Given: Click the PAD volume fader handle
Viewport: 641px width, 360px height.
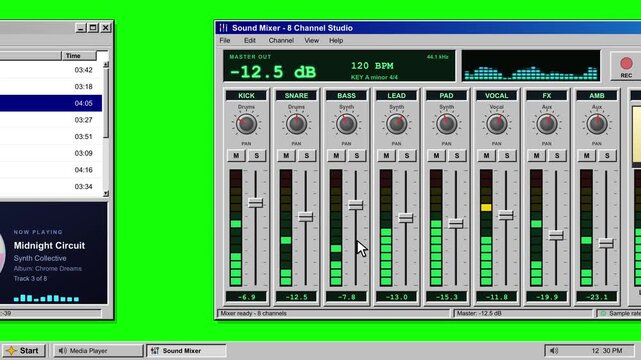Looking at the screenshot, I should 456,224.
